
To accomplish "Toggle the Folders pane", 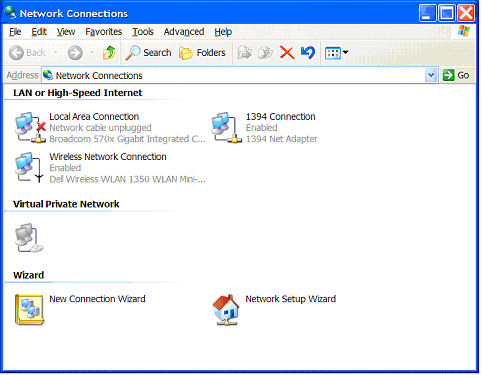I will tap(202, 53).
